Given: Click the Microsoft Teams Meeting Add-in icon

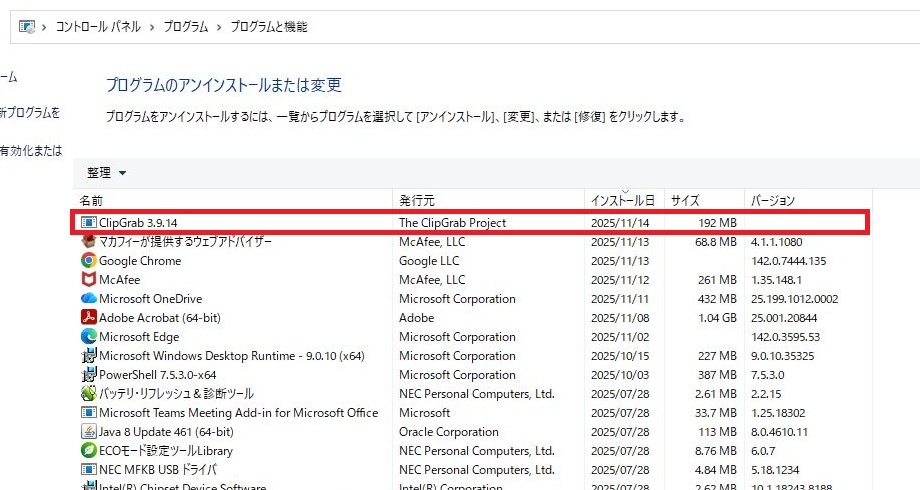Looking at the screenshot, I should click(88, 413).
